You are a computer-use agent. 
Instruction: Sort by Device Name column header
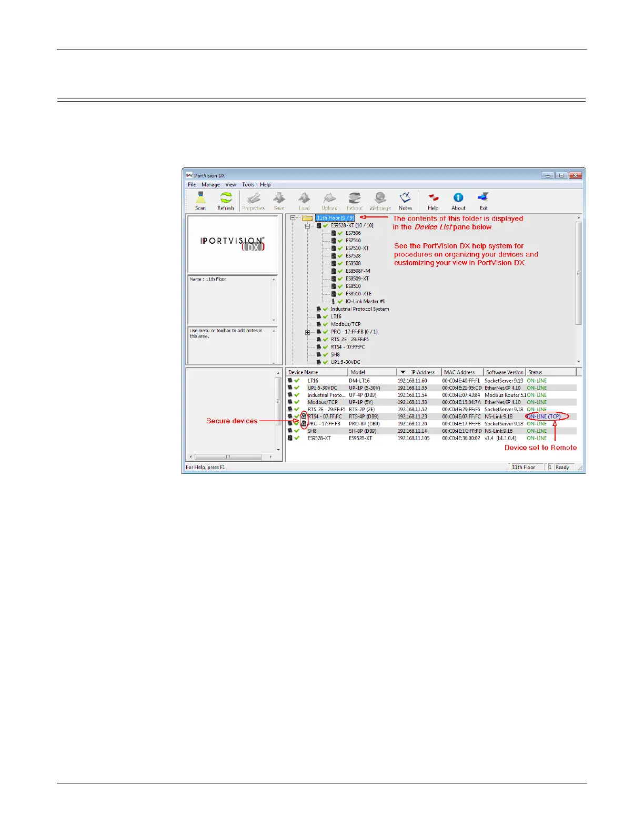[x=317, y=372]
